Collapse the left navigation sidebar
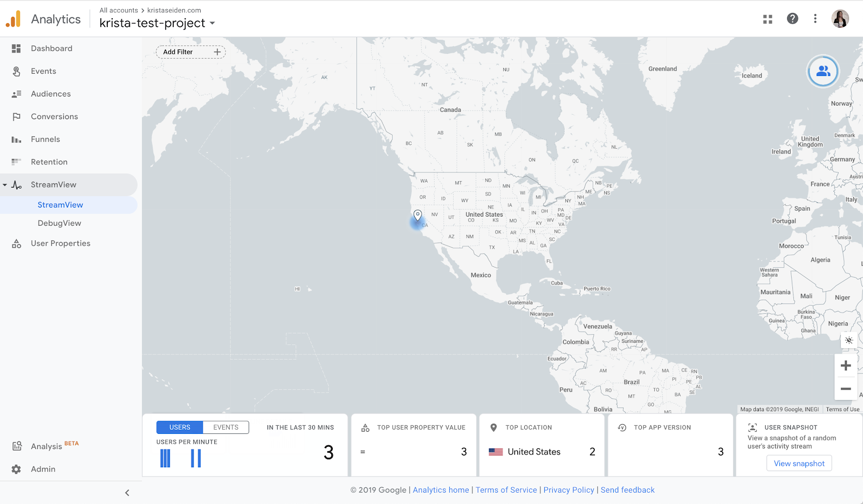 pyautogui.click(x=127, y=493)
